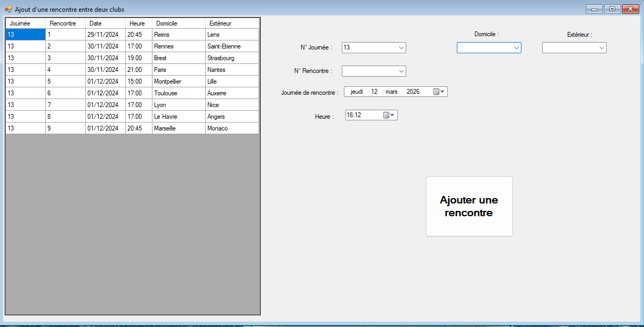Open the Extérieur team dropdown
Viewport: 644px width, 327px height.
601,47
